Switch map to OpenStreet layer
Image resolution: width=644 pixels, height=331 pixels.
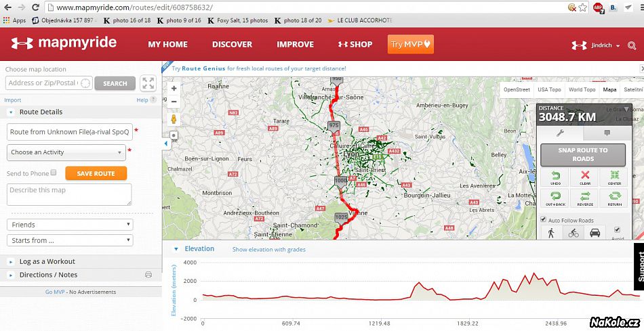click(517, 89)
